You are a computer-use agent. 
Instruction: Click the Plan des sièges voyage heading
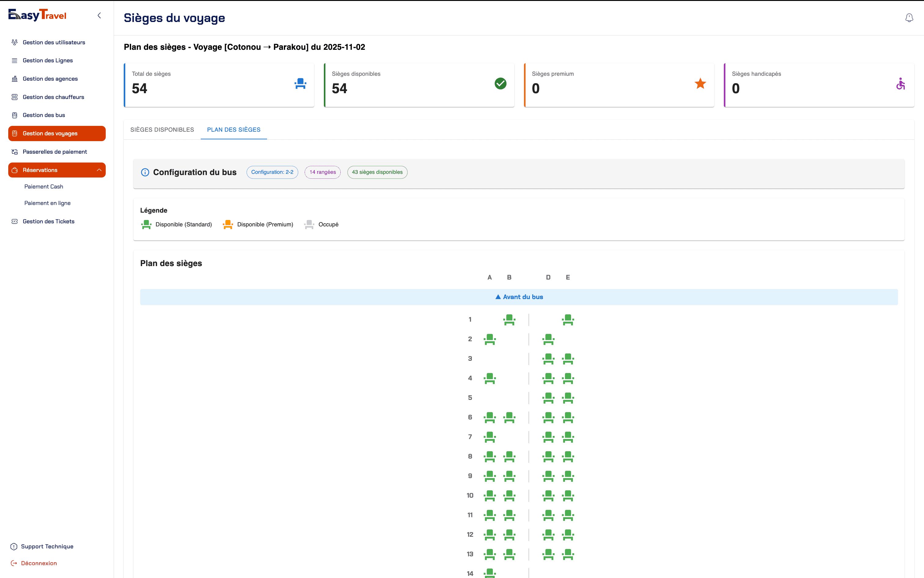[x=244, y=47]
